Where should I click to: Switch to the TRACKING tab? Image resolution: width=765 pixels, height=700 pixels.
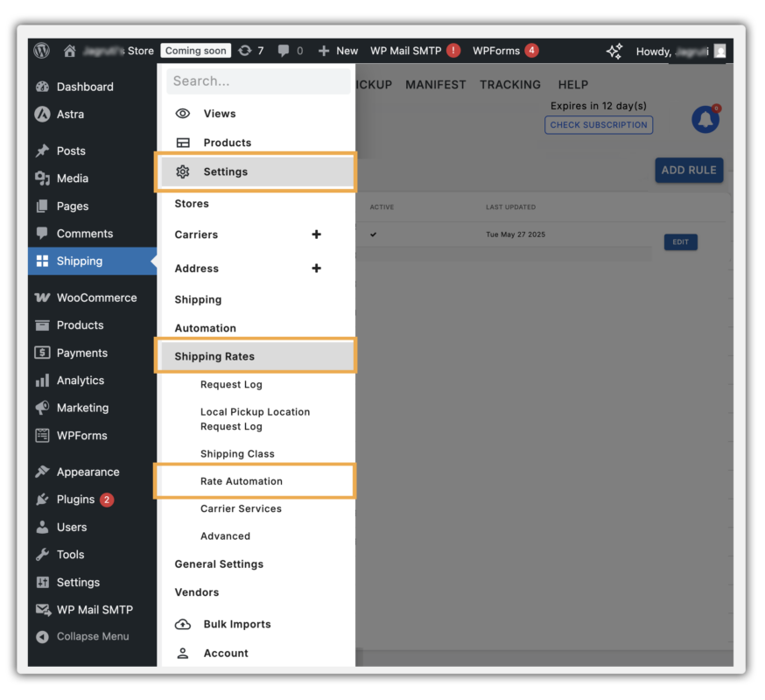click(x=510, y=85)
